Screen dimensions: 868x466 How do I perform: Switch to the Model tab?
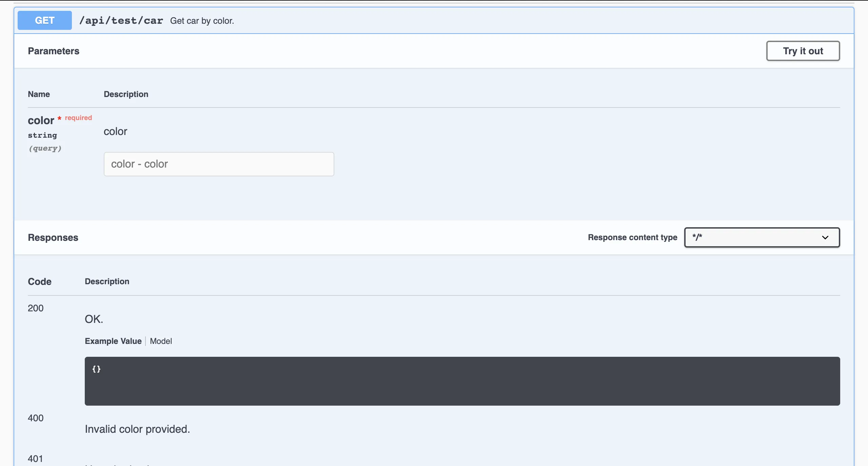click(x=161, y=341)
